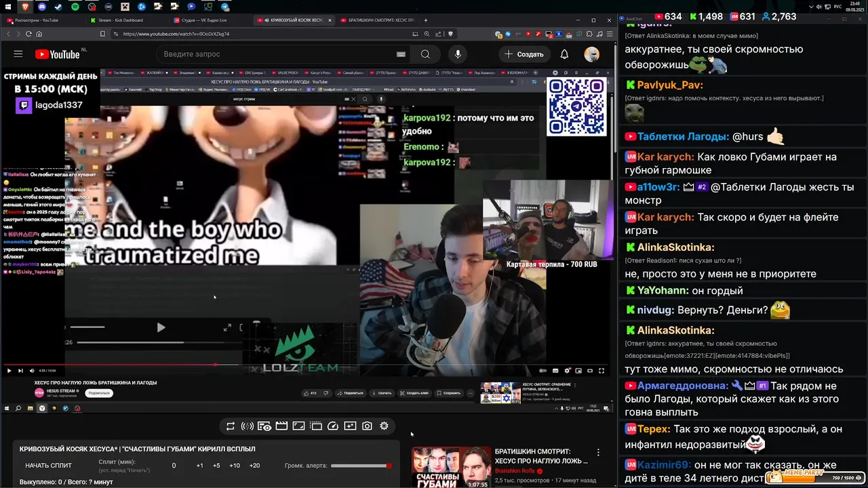Add +1 minute to split
The width and height of the screenshot is (868, 488).
[199, 466]
